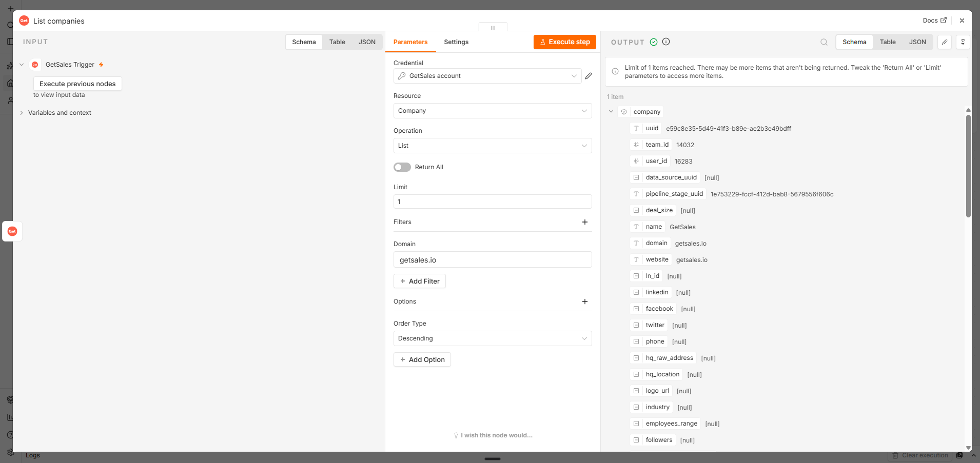Click the Limit input field
This screenshot has height=463, width=980.
[x=493, y=202]
